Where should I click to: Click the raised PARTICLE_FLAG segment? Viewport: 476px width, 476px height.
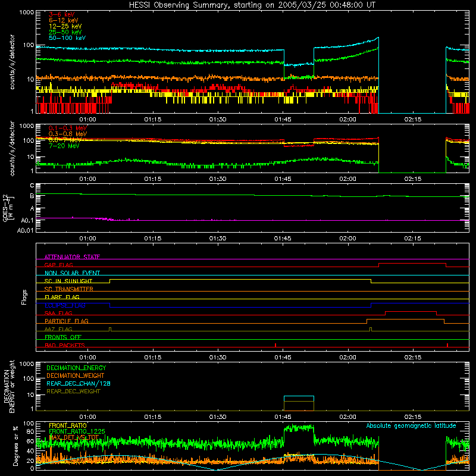(405, 320)
